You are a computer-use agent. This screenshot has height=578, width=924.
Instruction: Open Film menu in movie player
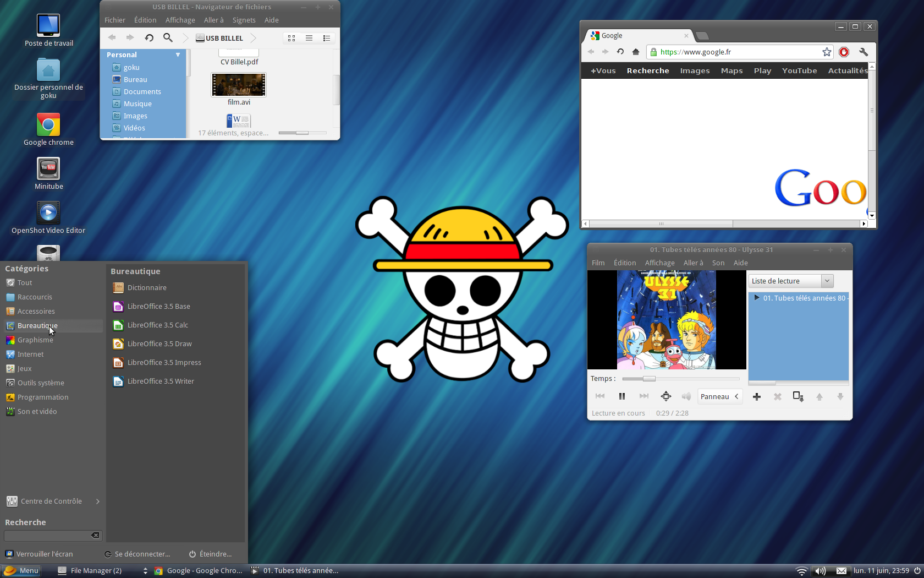click(x=598, y=263)
